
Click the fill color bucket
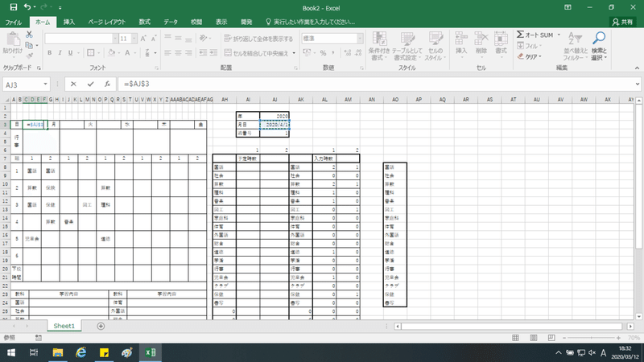click(111, 53)
